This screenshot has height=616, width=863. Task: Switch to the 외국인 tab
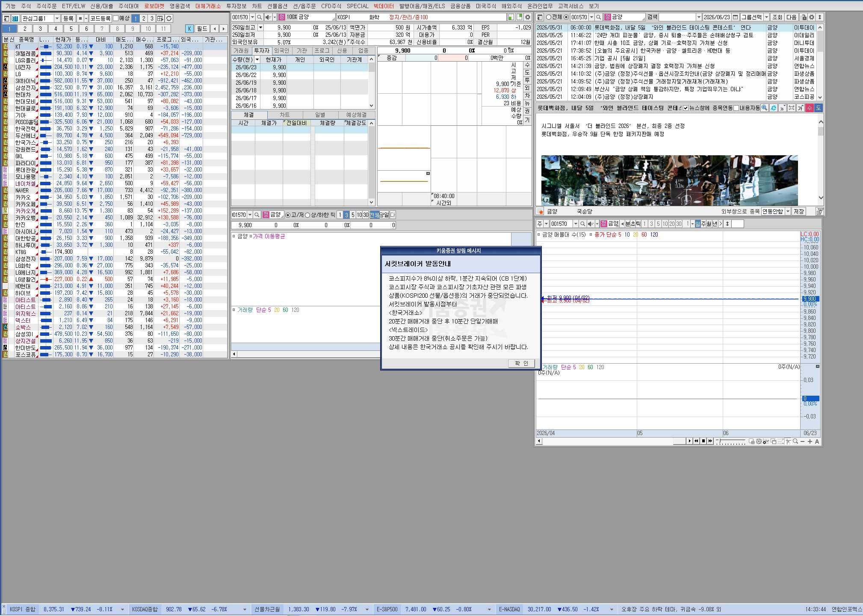(x=281, y=50)
